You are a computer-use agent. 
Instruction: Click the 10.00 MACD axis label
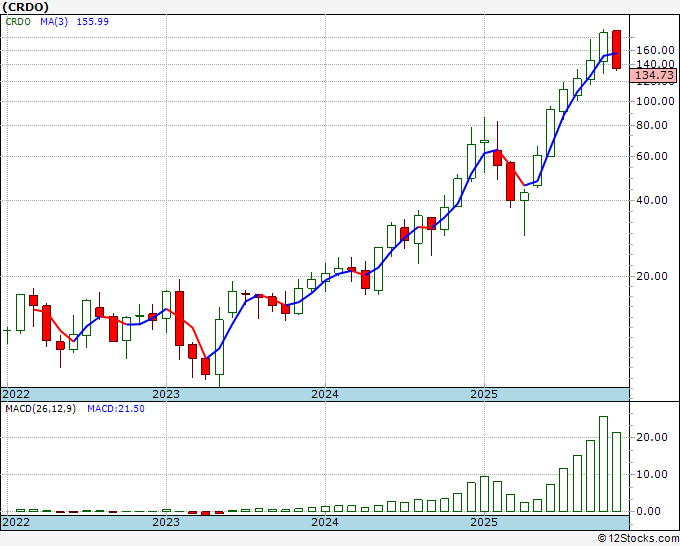click(652, 474)
